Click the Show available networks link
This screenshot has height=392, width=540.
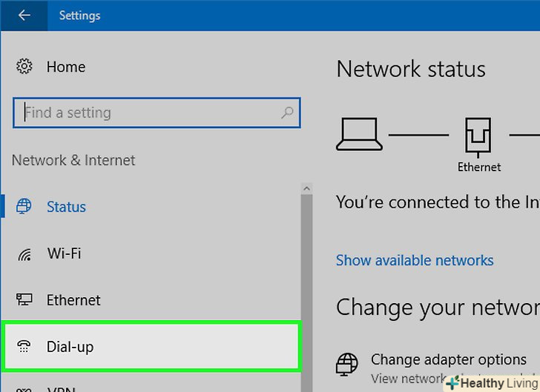pos(415,260)
